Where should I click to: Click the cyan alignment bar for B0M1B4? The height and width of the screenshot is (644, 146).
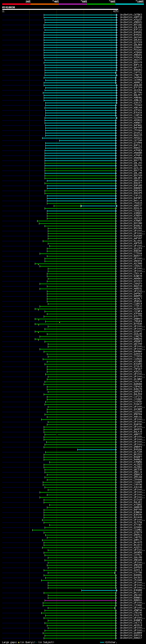click(x=97, y=450)
